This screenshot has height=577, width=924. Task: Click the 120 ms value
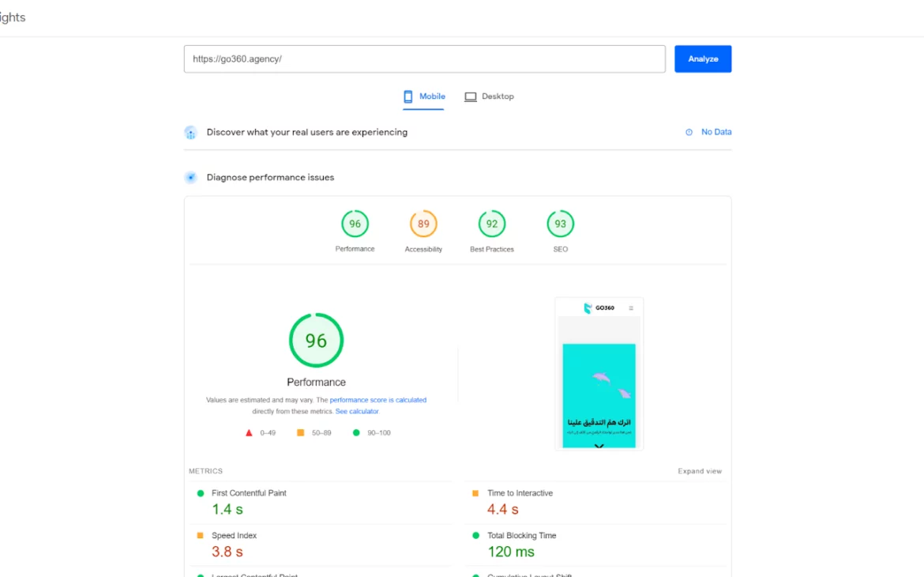pos(511,552)
